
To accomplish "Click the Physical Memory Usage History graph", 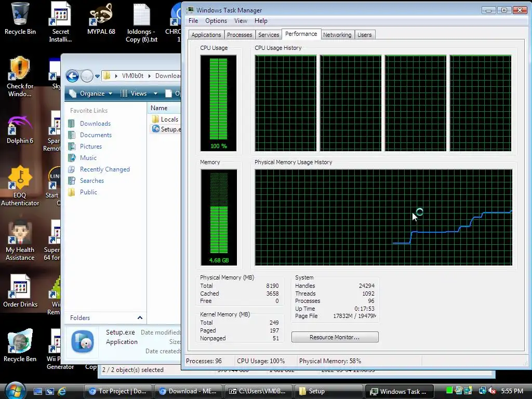I will tap(383, 217).
